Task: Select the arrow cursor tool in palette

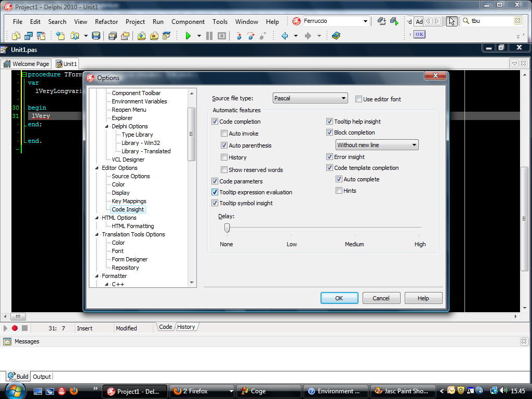Action: tap(451, 21)
